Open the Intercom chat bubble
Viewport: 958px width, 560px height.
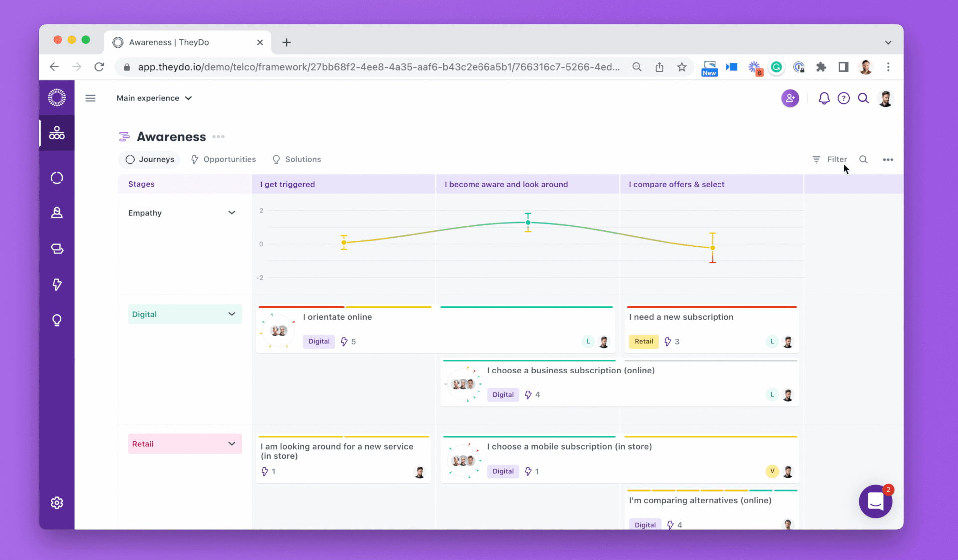(x=875, y=501)
